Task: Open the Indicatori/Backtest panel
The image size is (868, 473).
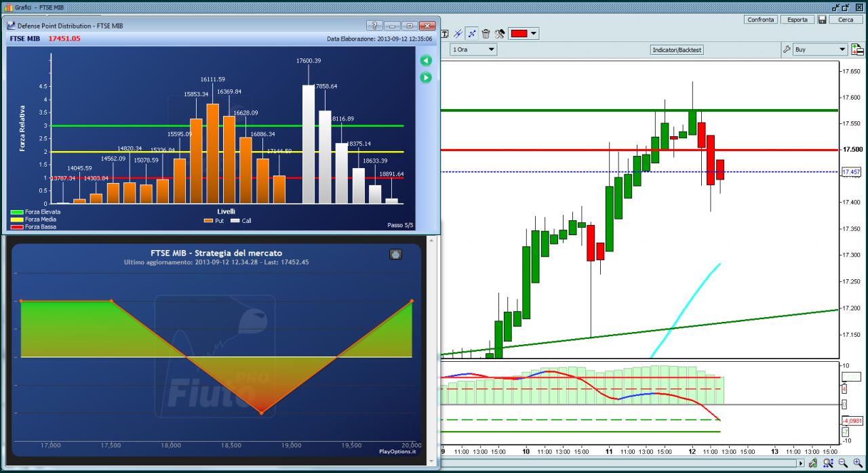Action: [677, 50]
